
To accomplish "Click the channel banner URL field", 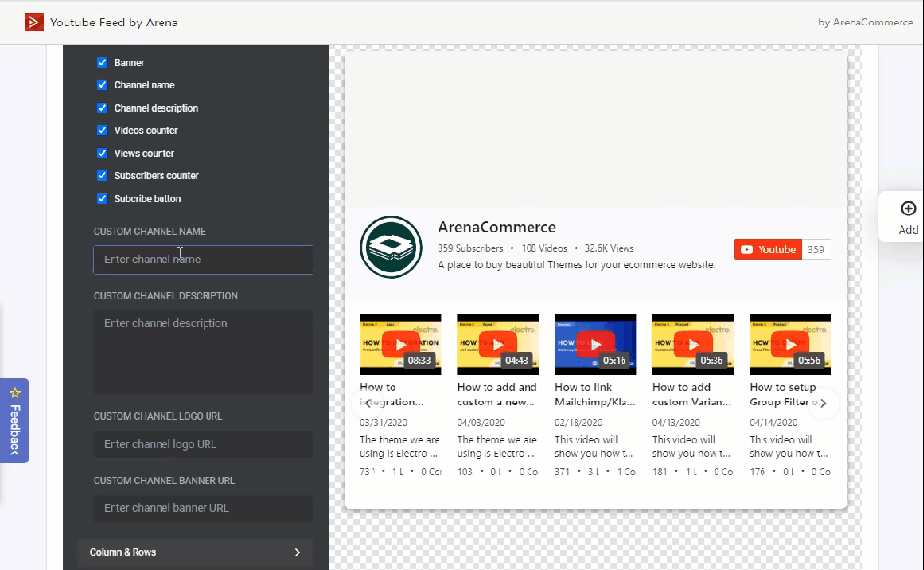I will pos(204,508).
